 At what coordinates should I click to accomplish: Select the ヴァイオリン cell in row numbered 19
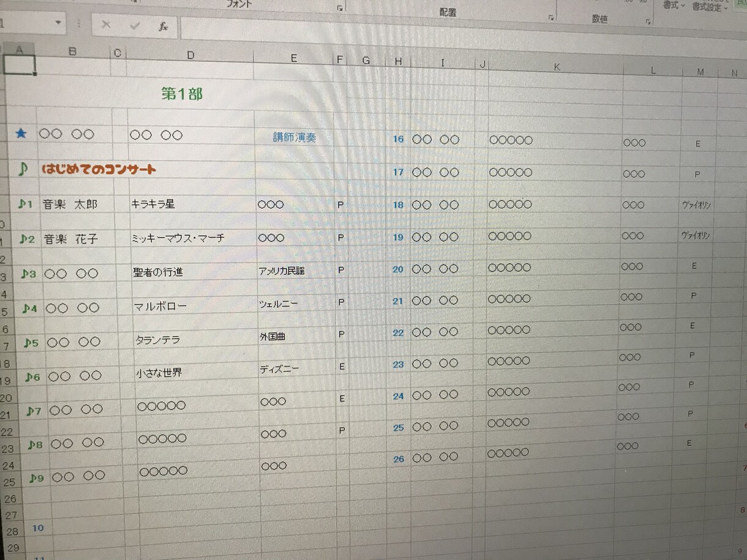(x=696, y=235)
